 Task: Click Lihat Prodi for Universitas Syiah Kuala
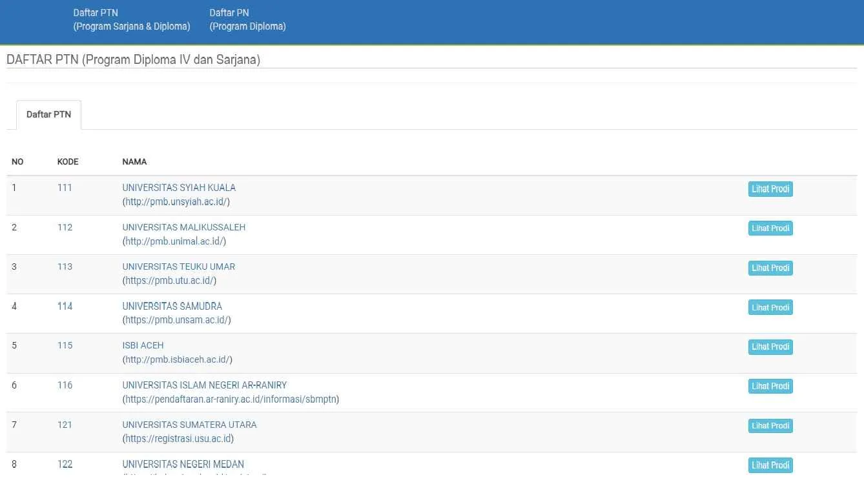pyautogui.click(x=770, y=189)
